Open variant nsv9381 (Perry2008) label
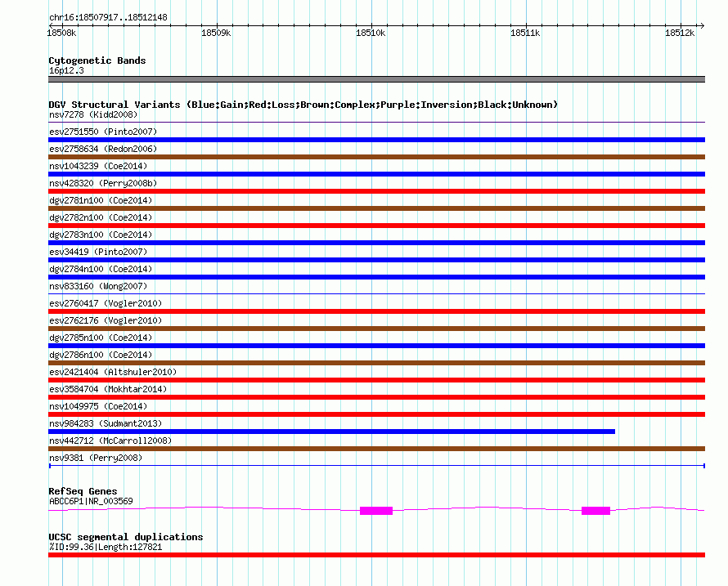The height and width of the screenshot is (586, 728). 96,458
